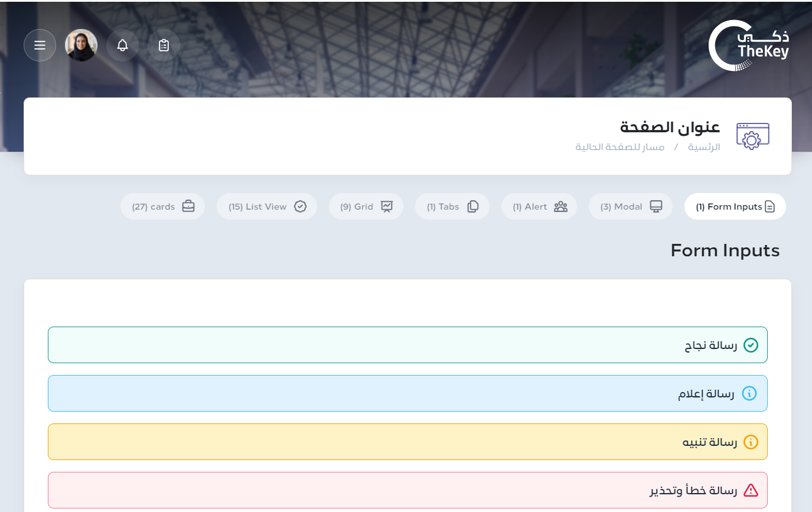The image size is (812, 512).
Task: Click the user profile avatar
Action: (x=81, y=45)
